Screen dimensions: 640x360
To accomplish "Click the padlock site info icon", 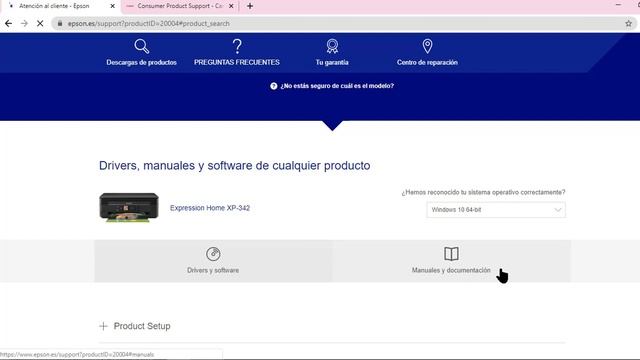I will pos(60,24).
